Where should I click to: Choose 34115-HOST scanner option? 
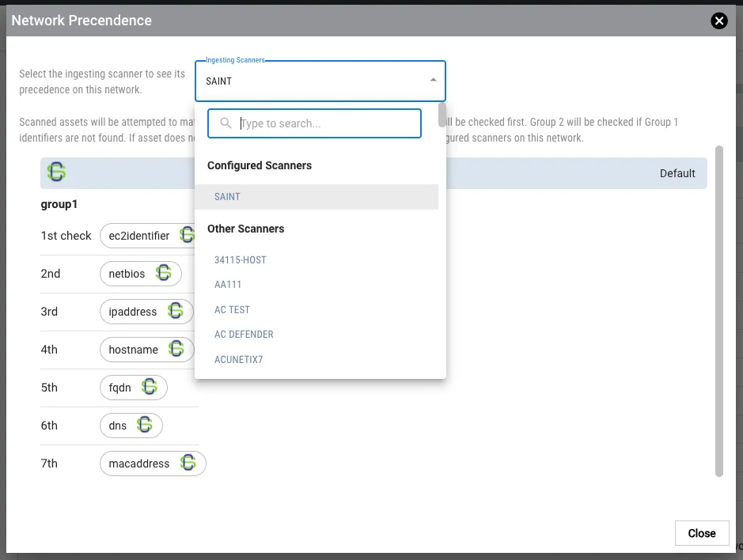(x=241, y=259)
